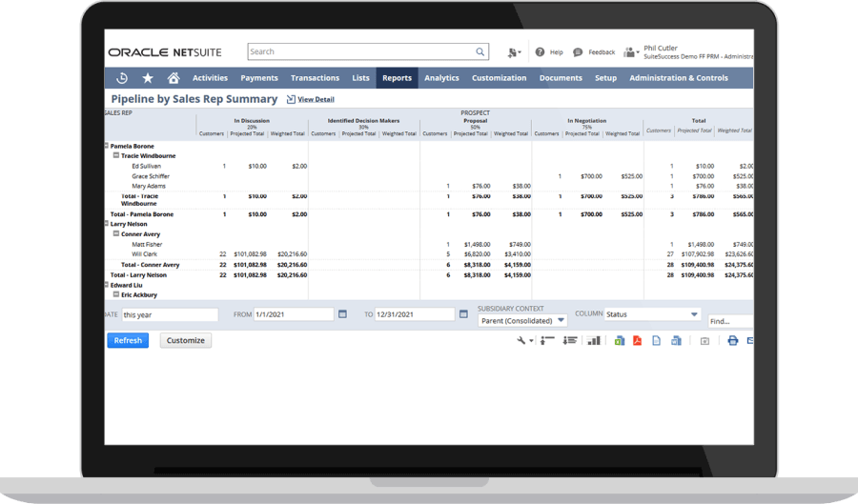This screenshot has width=858, height=504.
Task: Open the Create New icon menu
Action: click(514, 52)
